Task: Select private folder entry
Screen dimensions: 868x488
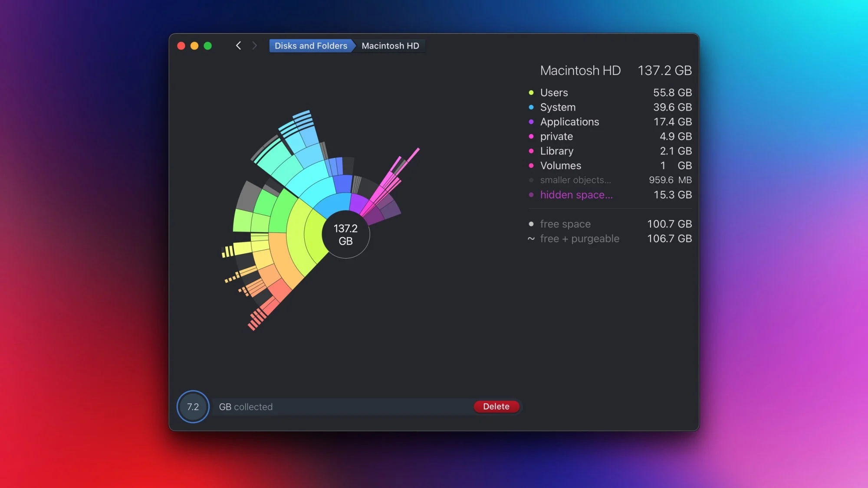Action: point(556,137)
